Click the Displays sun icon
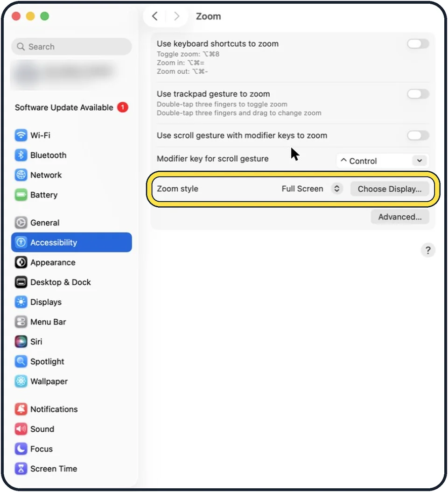The height and width of the screenshot is (492, 448). click(21, 302)
